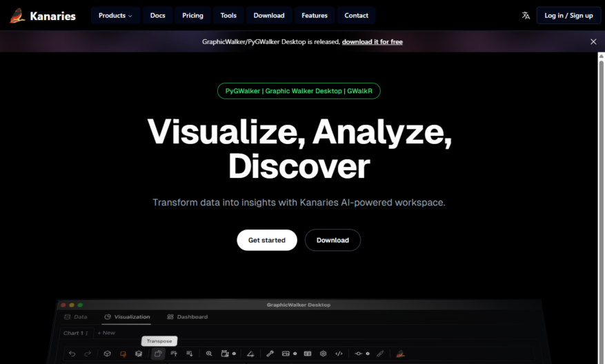Switch to the Data tab
Image resolution: width=605 pixels, height=364 pixels.
pyautogui.click(x=76, y=317)
